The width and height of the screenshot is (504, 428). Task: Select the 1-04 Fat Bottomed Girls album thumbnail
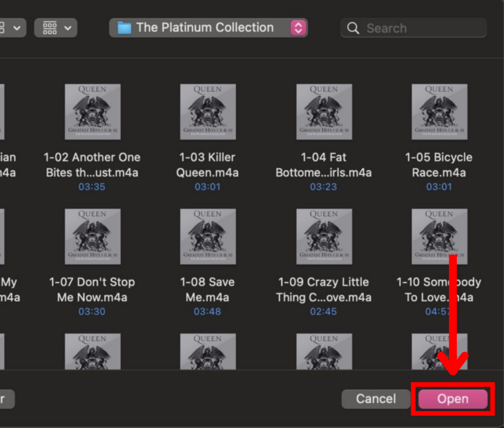pos(324,112)
